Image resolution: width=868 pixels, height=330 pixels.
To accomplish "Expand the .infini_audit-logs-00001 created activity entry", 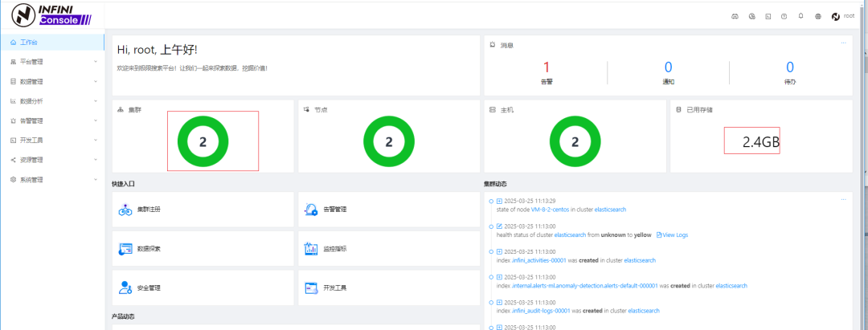I will pyautogui.click(x=499, y=303).
